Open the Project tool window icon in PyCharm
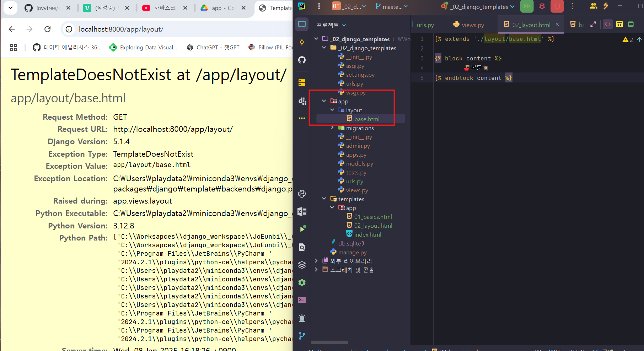Viewport: 644px width, 351px height. 302,24
